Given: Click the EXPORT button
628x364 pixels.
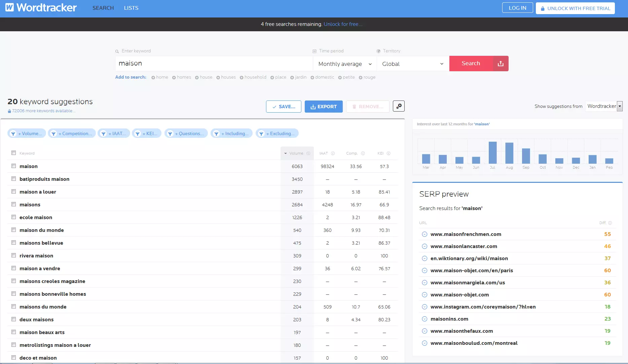Looking at the screenshot, I should [324, 107].
